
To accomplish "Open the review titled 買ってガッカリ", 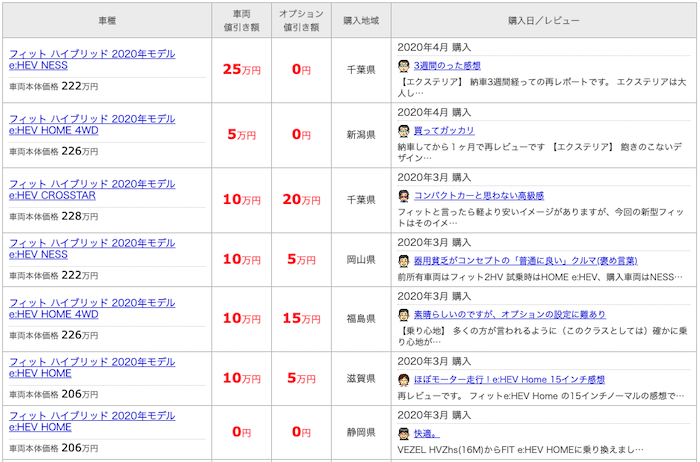I will click(444, 131).
